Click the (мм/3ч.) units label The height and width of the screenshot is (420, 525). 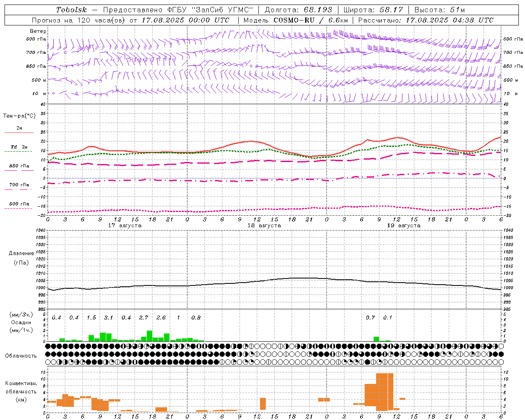point(21,315)
